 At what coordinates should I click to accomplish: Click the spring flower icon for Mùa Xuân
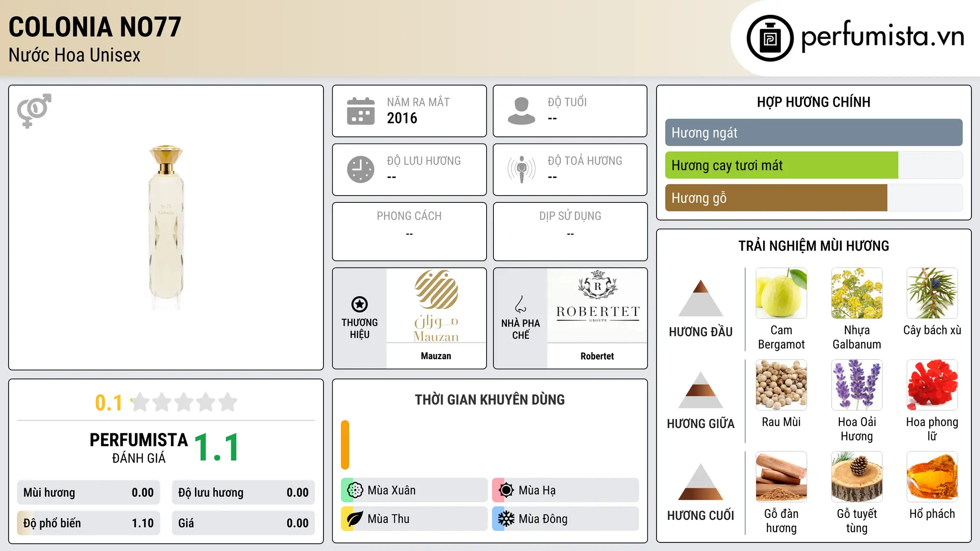pos(355,490)
